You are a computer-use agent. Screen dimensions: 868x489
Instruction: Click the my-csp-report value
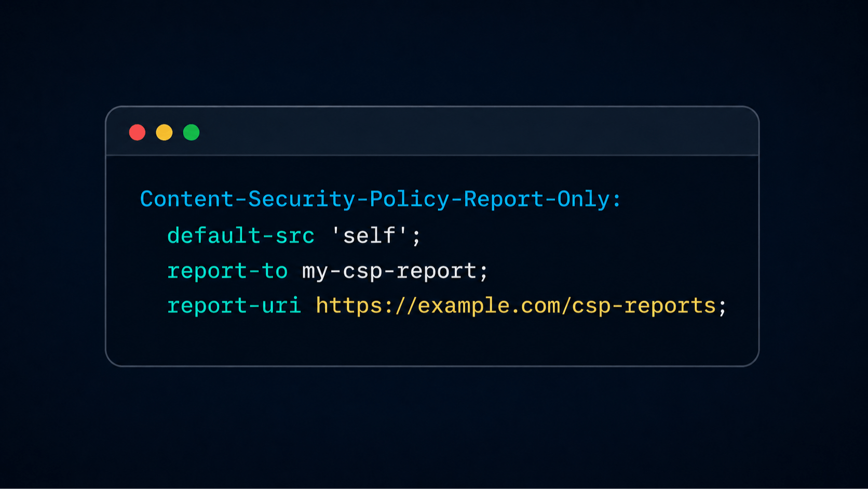tap(389, 271)
